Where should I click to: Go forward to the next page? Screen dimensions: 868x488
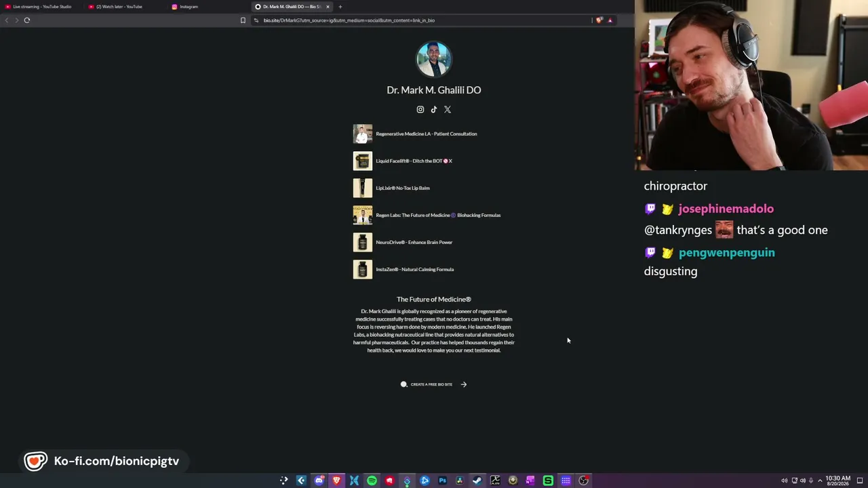[17, 20]
